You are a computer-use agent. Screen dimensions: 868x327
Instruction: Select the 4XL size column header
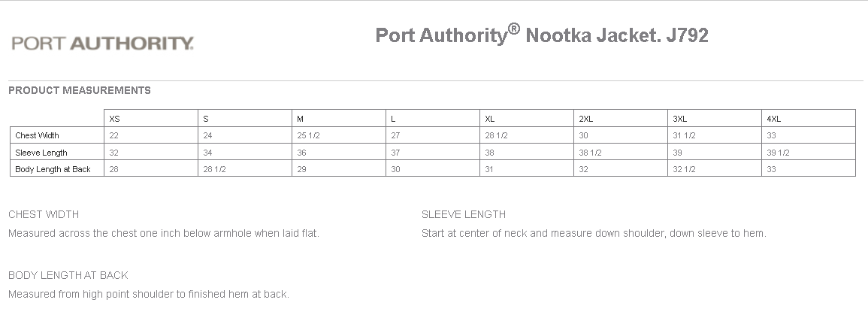pos(774,119)
